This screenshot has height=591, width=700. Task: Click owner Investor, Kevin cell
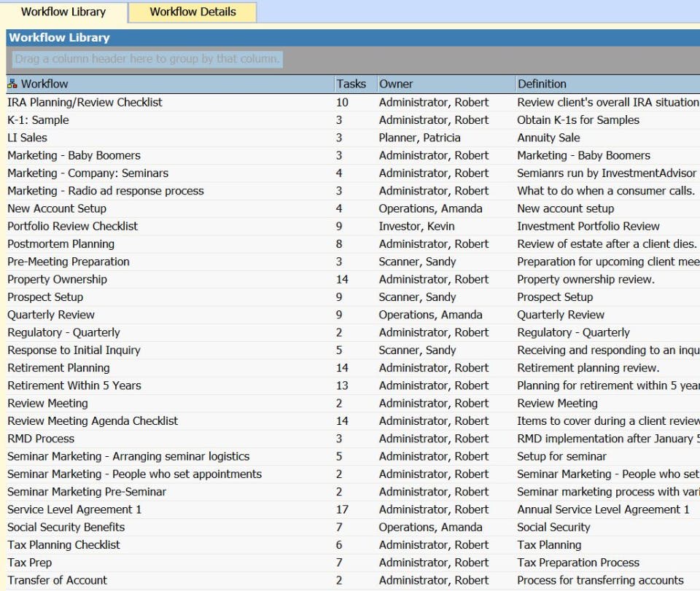[416, 226]
